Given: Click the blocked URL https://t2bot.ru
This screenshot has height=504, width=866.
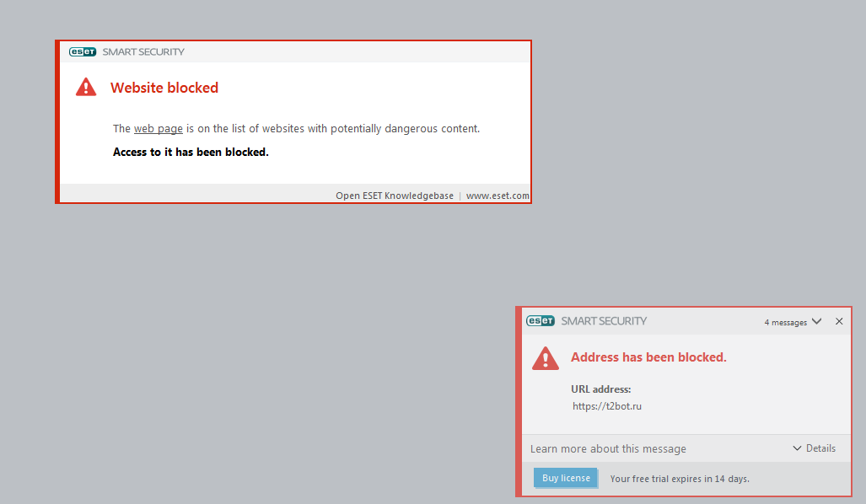Looking at the screenshot, I should (x=607, y=406).
